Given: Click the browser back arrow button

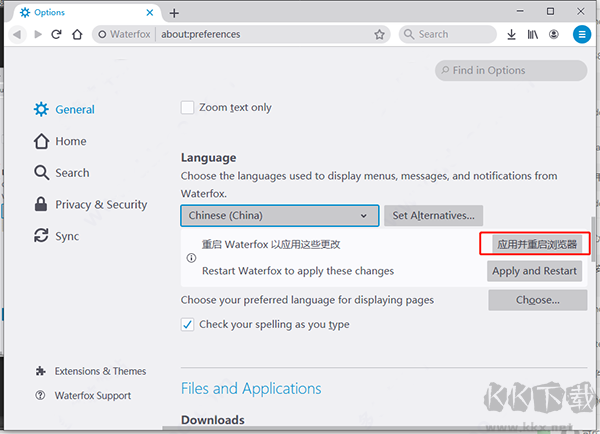Looking at the screenshot, I should coord(17,34).
